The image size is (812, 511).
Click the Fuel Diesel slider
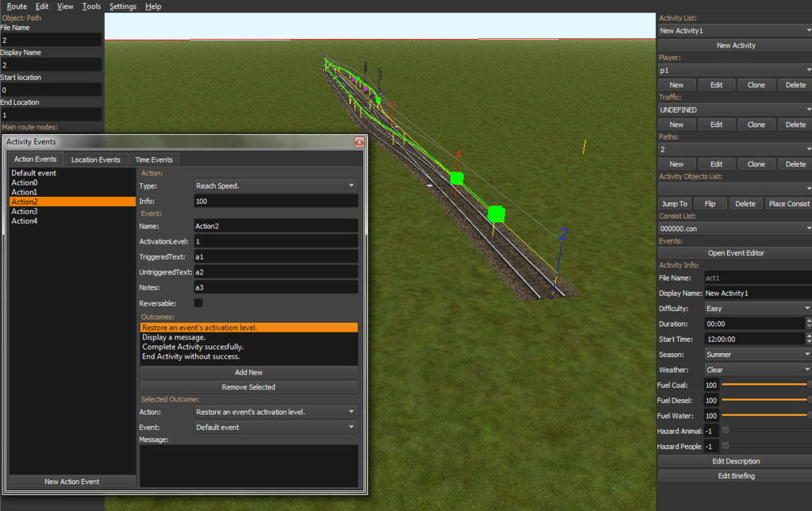pyautogui.click(x=764, y=400)
